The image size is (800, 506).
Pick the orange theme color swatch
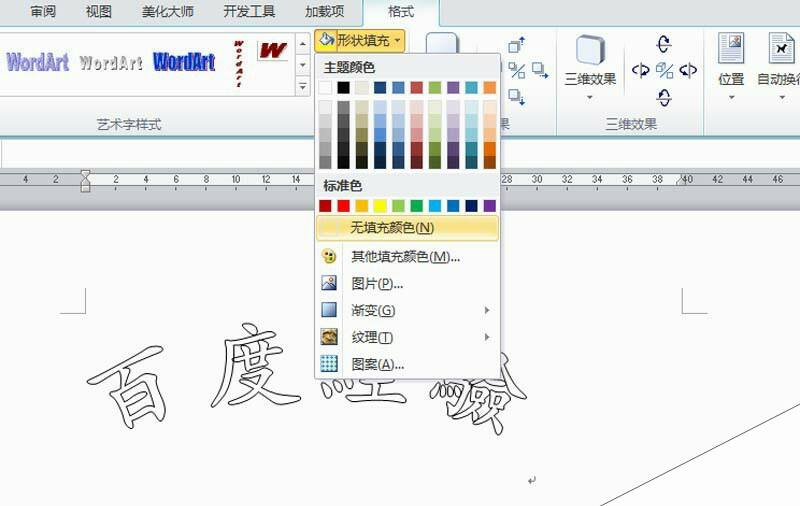(x=490, y=88)
